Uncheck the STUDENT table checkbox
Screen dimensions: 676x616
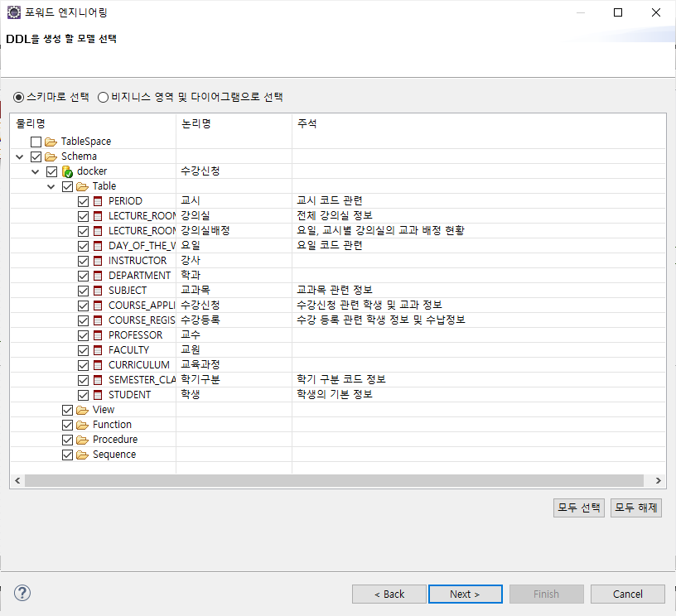pos(83,395)
